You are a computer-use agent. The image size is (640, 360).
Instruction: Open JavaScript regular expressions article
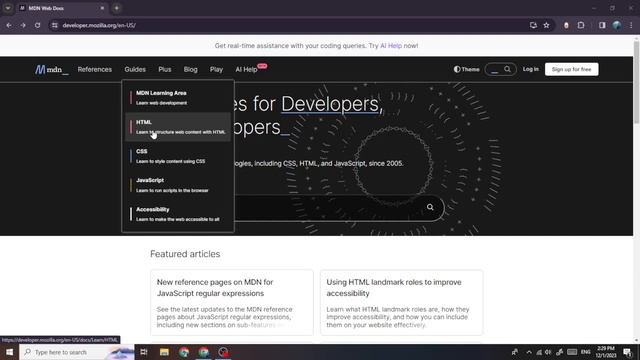[x=215, y=287]
